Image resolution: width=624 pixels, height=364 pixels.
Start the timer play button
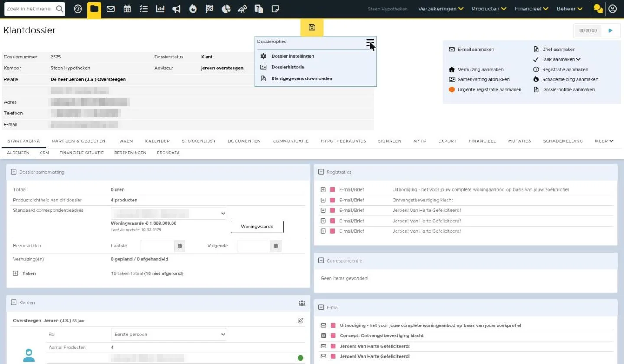(611, 31)
